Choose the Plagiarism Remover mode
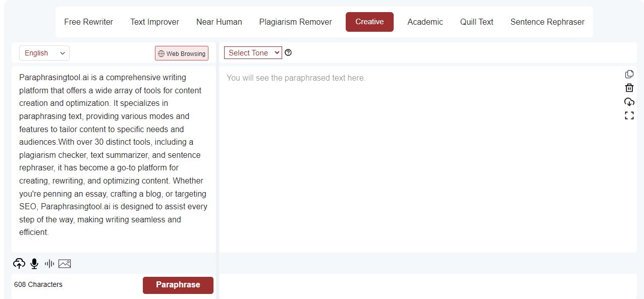 (296, 22)
